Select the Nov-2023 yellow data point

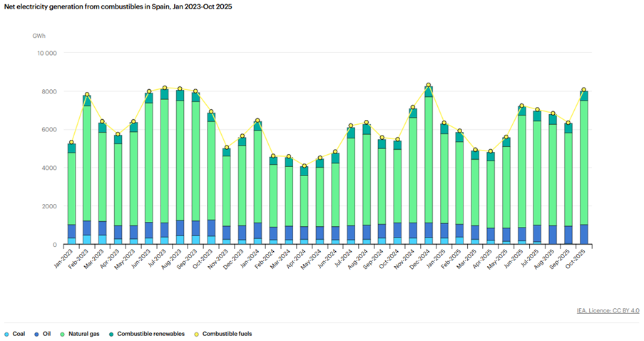pos(226,148)
